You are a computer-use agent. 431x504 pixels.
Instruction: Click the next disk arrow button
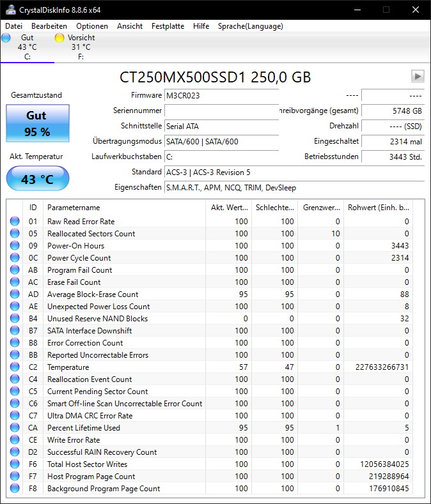(418, 77)
